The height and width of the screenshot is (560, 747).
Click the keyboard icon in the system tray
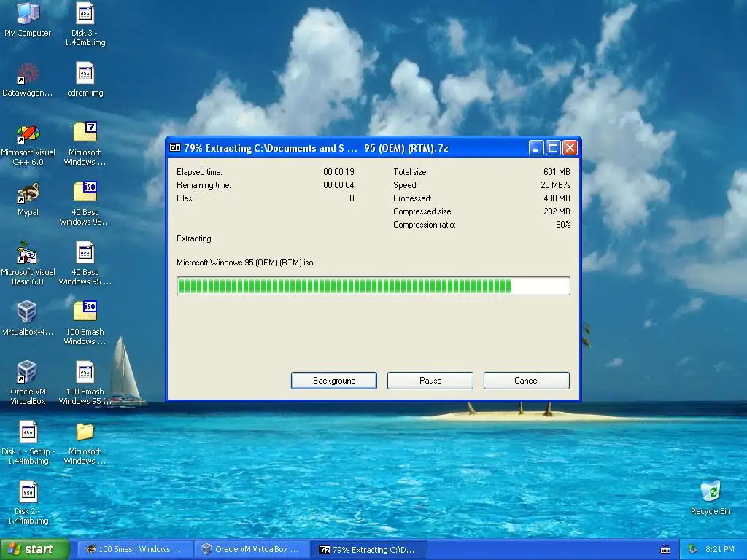click(x=665, y=550)
